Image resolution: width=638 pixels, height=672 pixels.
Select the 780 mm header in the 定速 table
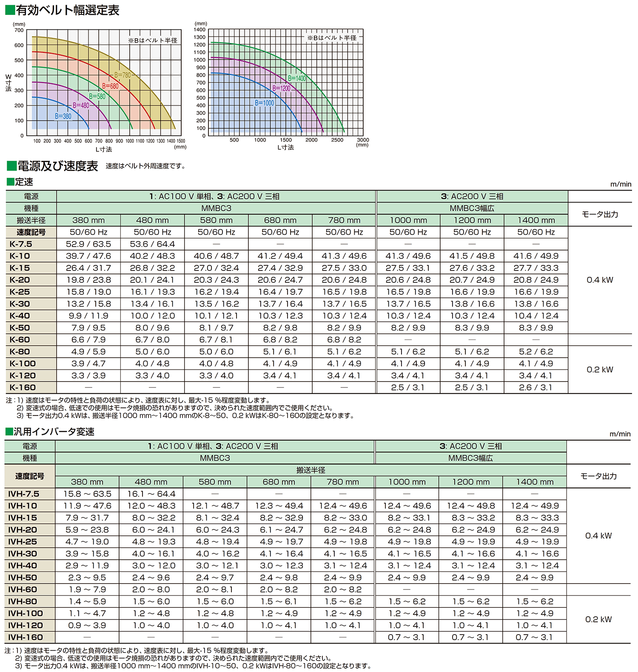[x=344, y=220]
